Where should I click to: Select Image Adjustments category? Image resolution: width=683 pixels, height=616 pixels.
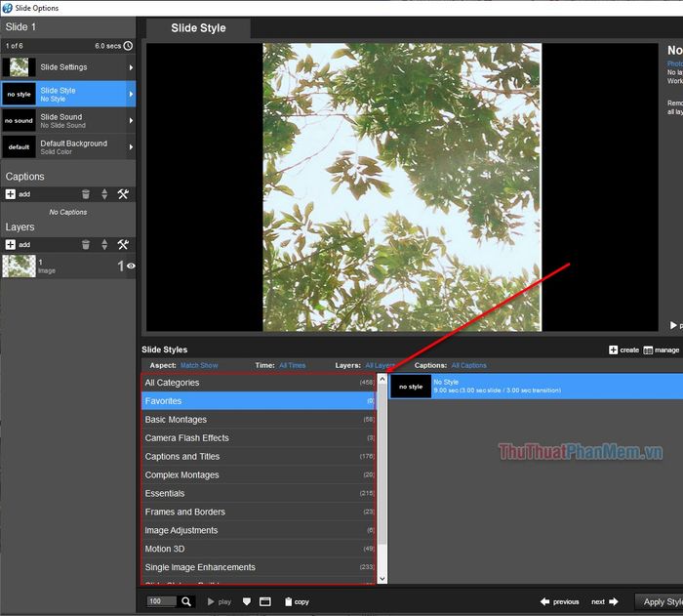(259, 530)
